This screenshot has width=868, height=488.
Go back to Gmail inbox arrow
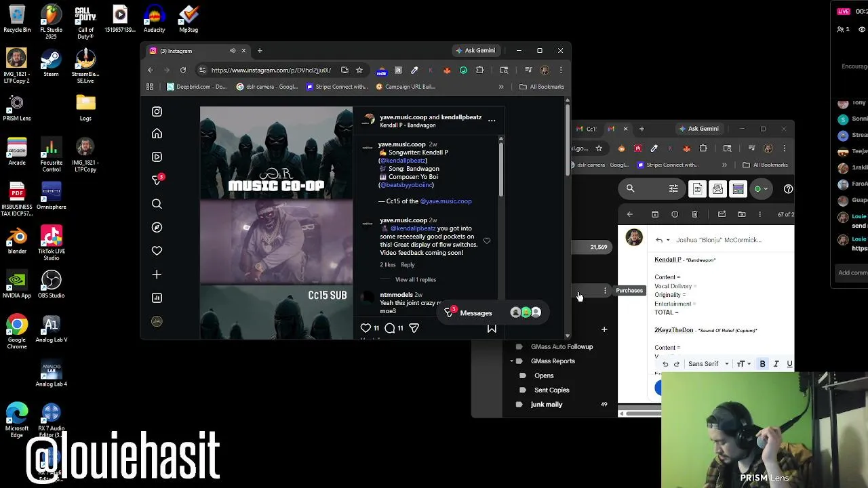click(x=629, y=214)
